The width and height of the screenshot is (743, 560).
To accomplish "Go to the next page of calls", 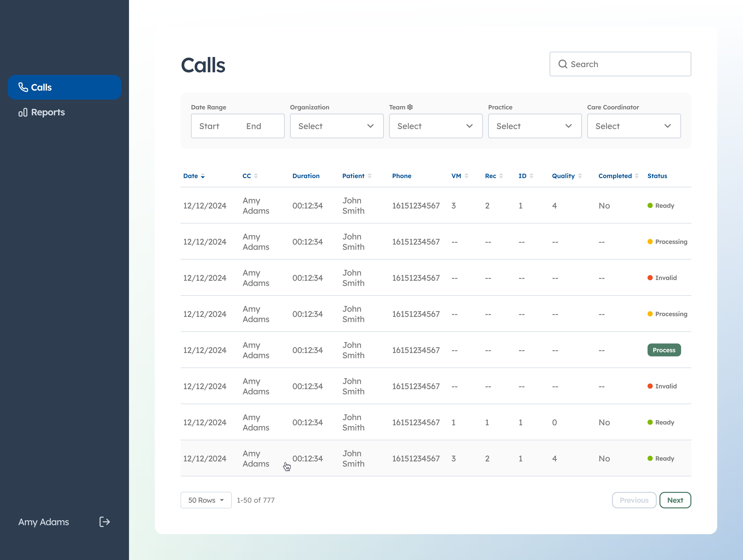I will 675,500.
